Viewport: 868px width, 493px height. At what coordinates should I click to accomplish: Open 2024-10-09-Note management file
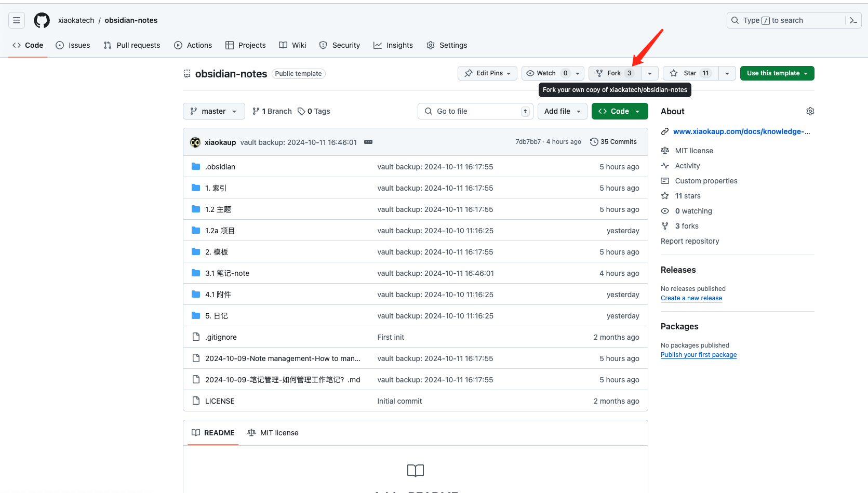(283, 358)
